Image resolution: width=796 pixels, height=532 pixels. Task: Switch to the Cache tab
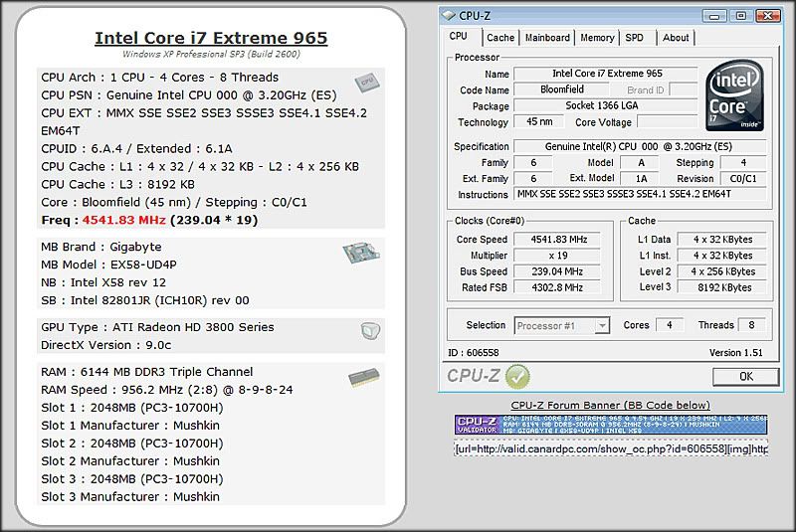pyautogui.click(x=500, y=38)
